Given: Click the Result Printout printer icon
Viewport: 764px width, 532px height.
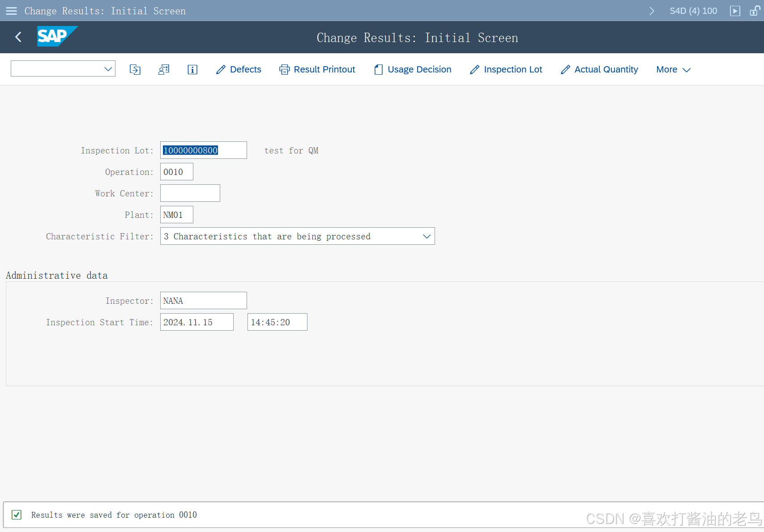Looking at the screenshot, I should [x=285, y=69].
